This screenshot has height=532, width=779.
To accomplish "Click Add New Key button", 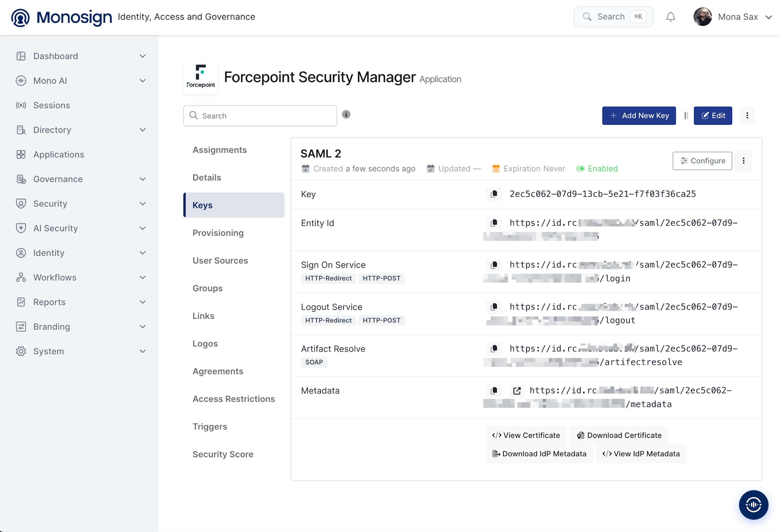I will point(639,116).
